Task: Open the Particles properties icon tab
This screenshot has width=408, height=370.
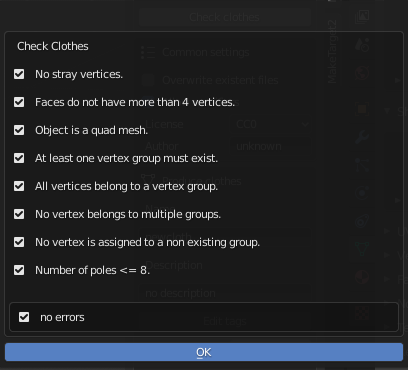Action: pos(362,165)
